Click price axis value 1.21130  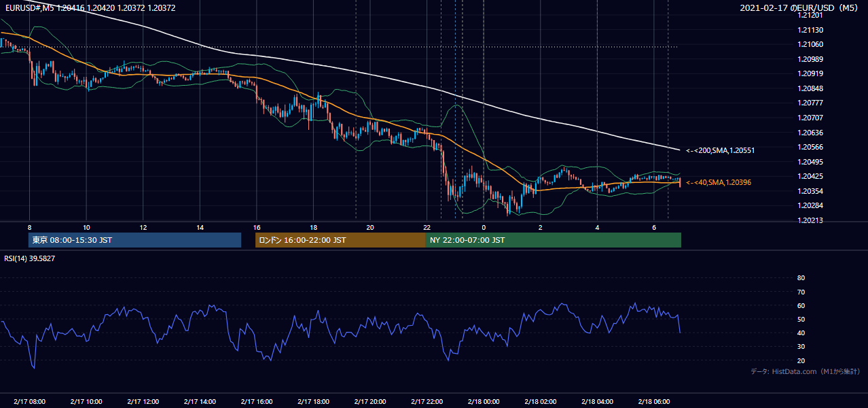click(810, 30)
